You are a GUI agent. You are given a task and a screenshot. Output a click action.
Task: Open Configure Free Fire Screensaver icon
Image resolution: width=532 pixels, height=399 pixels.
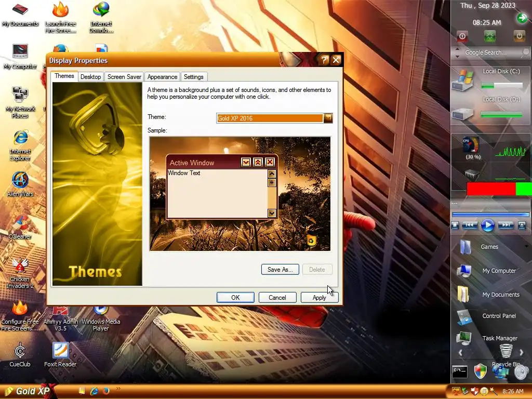(20, 316)
